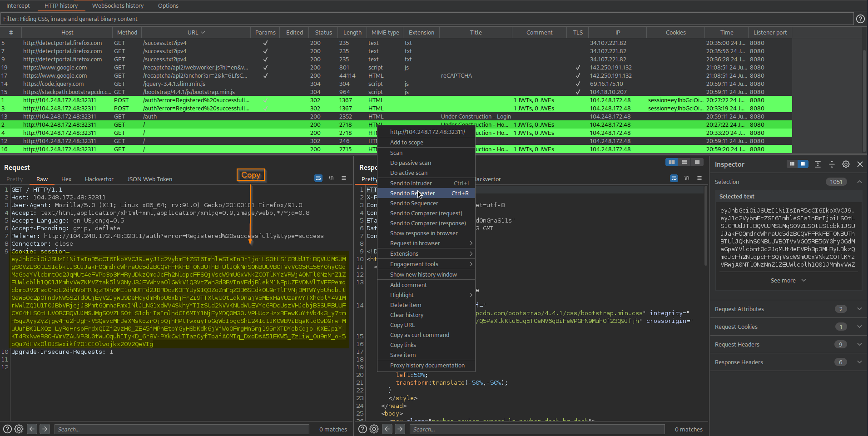This screenshot has height=436, width=868.
Task: Select stacked horizontal layout icon
Action: pyautogui.click(x=684, y=162)
